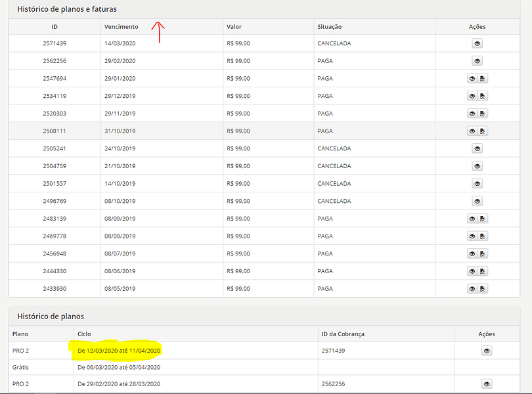Image resolution: width=532 pixels, height=394 pixels.
Task: Click the document icon in the 2520303 row
Action: click(x=483, y=114)
